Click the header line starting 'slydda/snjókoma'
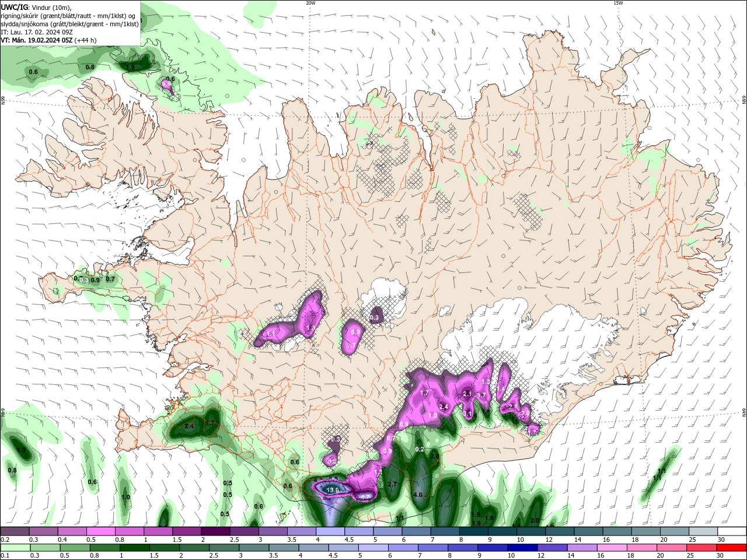The width and height of the screenshot is (747, 560). (x=69, y=24)
